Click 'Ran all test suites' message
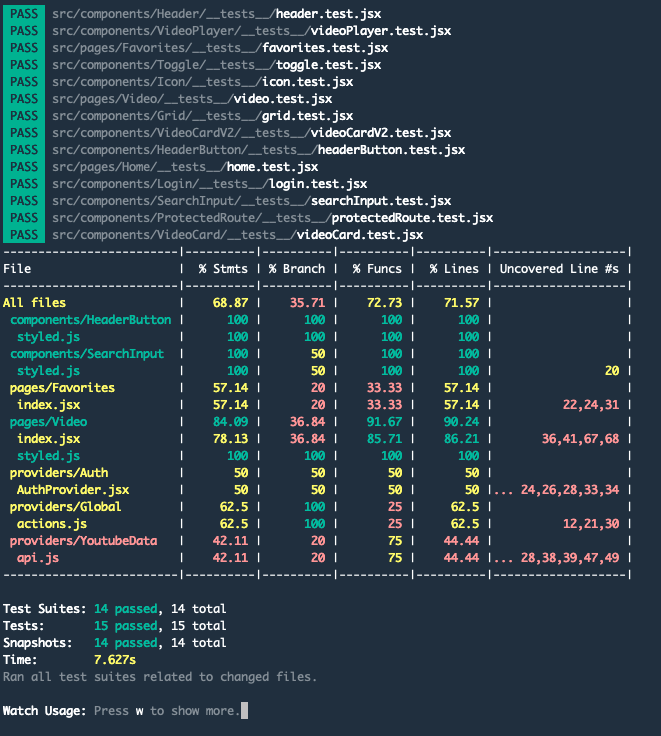Image resolution: width=661 pixels, height=736 pixels. [160, 677]
